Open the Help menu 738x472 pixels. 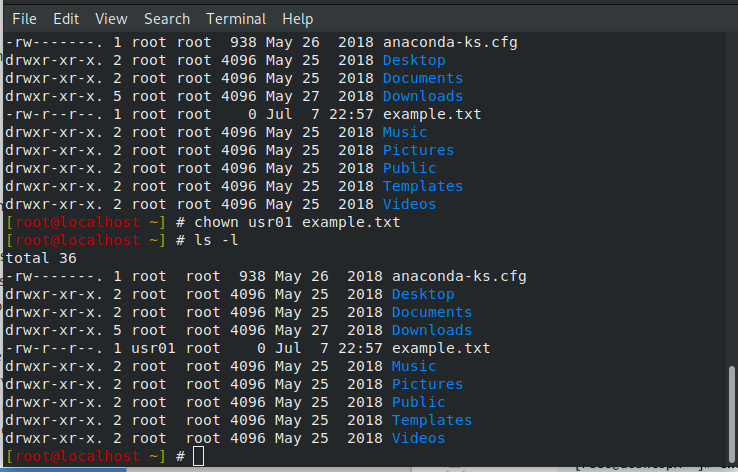coord(297,19)
